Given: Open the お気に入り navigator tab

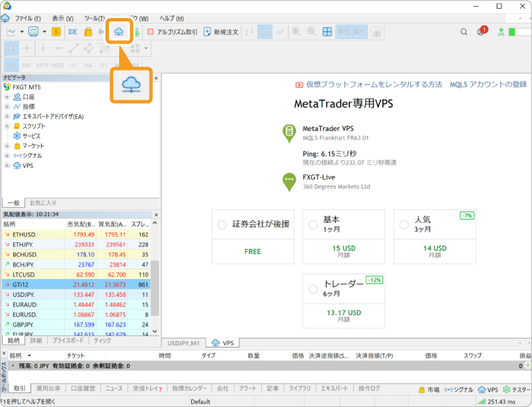Looking at the screenshot, I should coord(43,203).
